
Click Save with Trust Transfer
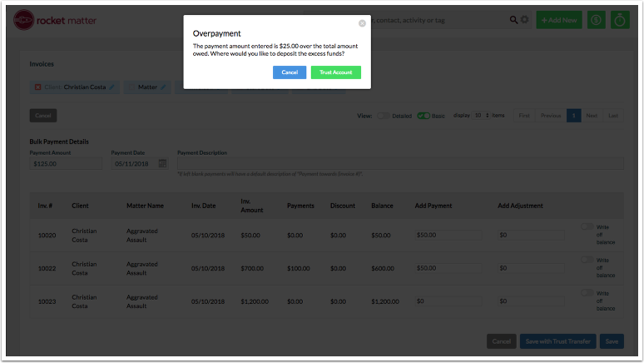point(557,341)
